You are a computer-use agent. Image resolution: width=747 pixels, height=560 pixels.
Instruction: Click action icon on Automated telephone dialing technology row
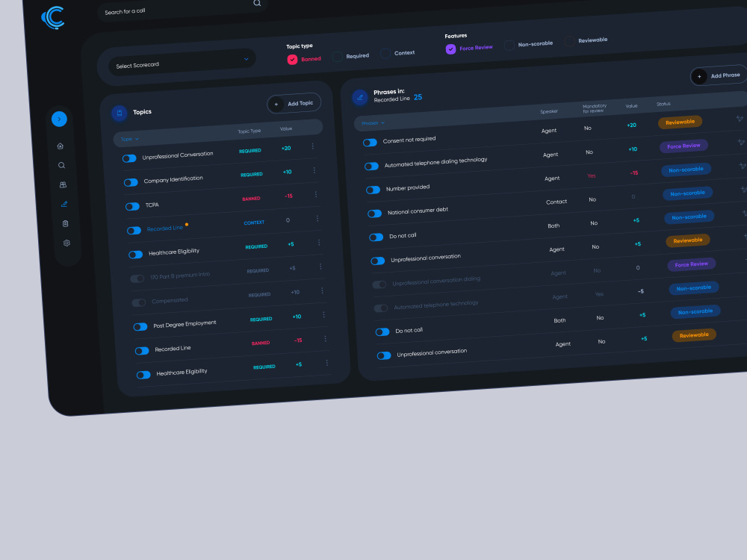click(x=741, y=142)
